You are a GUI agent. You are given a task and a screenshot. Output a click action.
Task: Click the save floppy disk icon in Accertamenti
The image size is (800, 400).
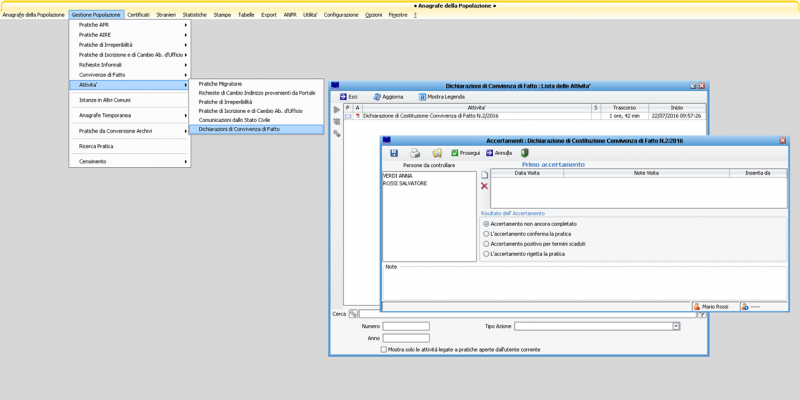coord(394,153)
